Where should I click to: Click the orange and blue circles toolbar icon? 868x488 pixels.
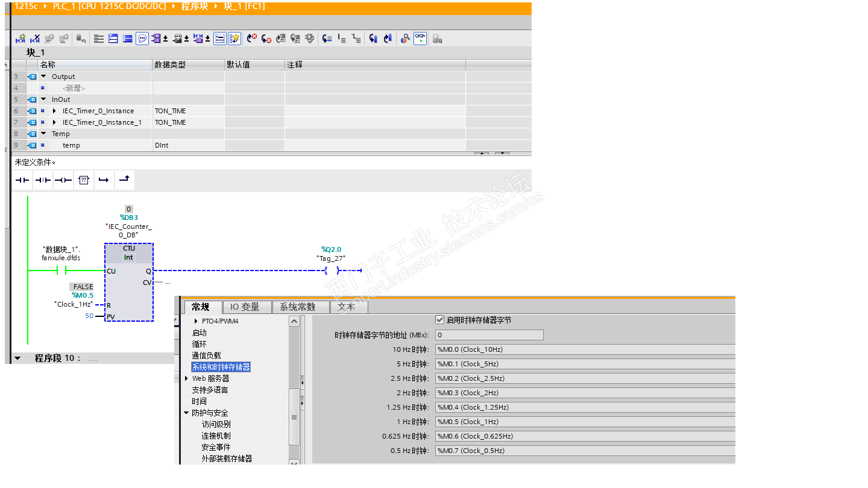(x=405, y=39)
